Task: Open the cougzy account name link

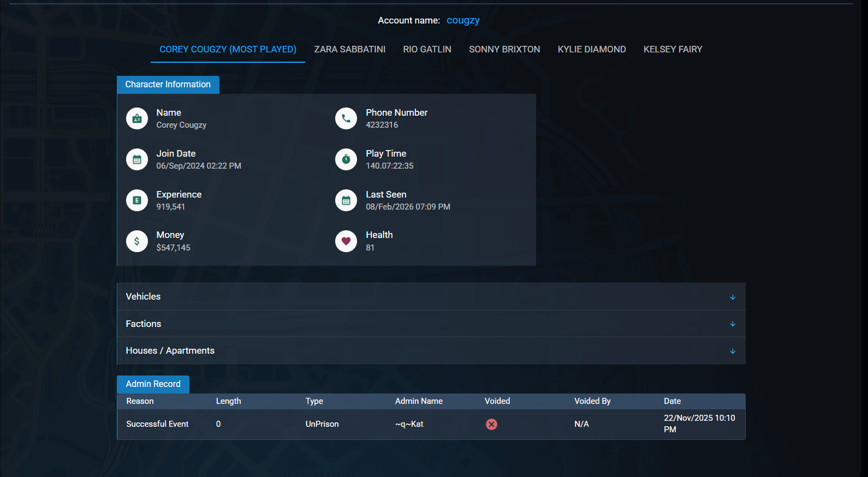Action: pos(463,20)
